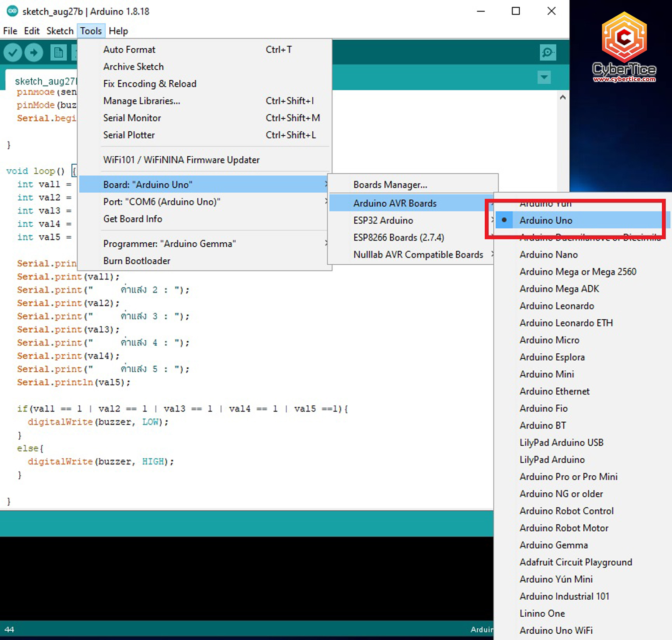Open Boards Manager
This screenshot has height=640, width=672.
390,184
